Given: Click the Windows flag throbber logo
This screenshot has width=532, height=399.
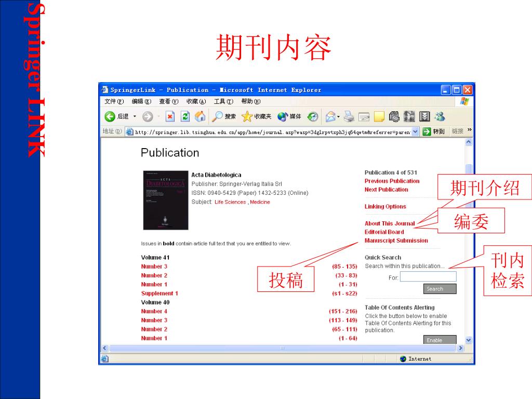Looking at the screenshot, I should coord(464,101).
